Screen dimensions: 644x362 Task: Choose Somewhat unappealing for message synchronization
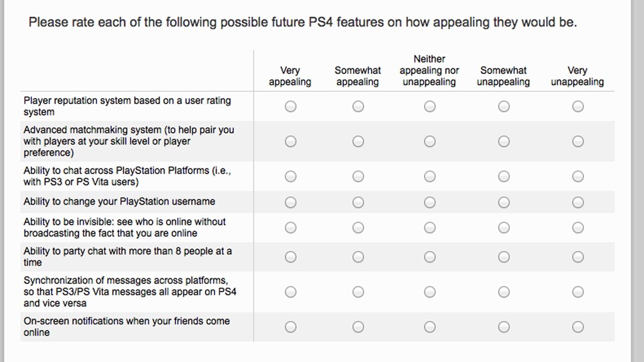click(504, 292)
